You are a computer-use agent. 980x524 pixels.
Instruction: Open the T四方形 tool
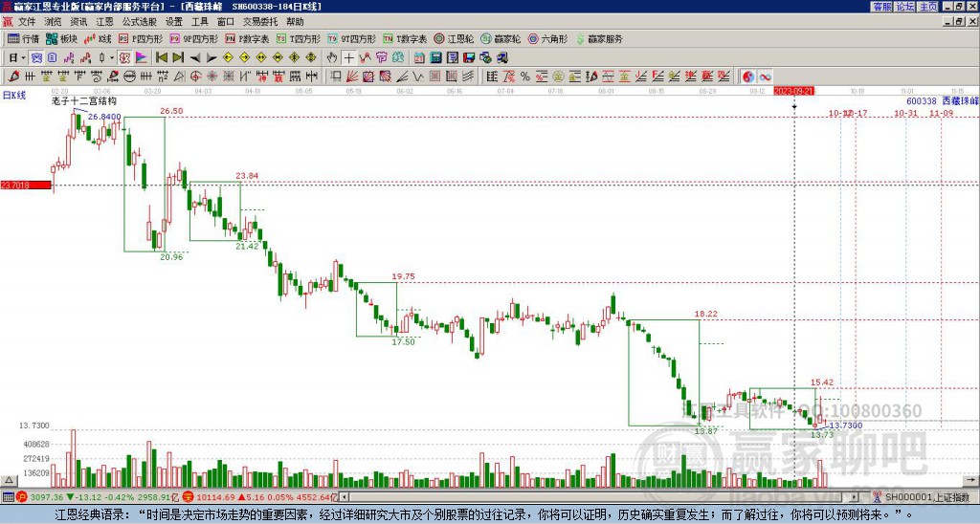point(299,38)
